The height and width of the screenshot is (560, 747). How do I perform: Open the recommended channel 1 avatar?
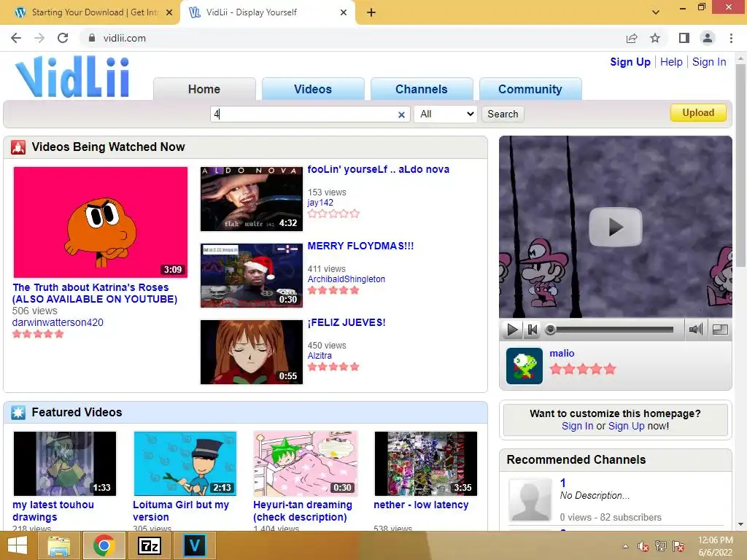530,499
